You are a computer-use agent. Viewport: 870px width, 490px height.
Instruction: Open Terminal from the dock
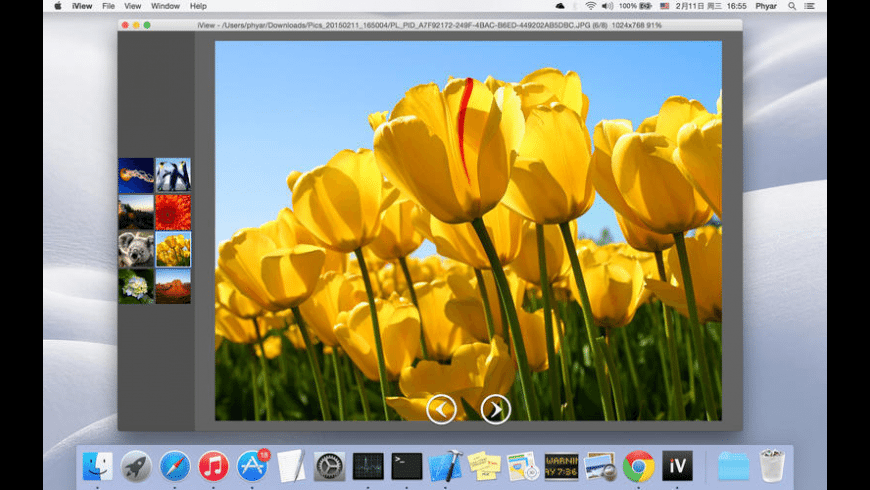pos(406,466)
